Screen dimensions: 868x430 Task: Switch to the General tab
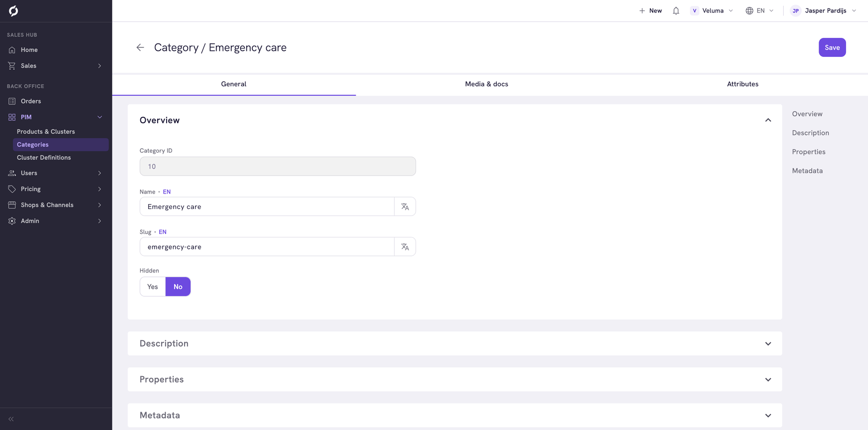coord(234,84)
